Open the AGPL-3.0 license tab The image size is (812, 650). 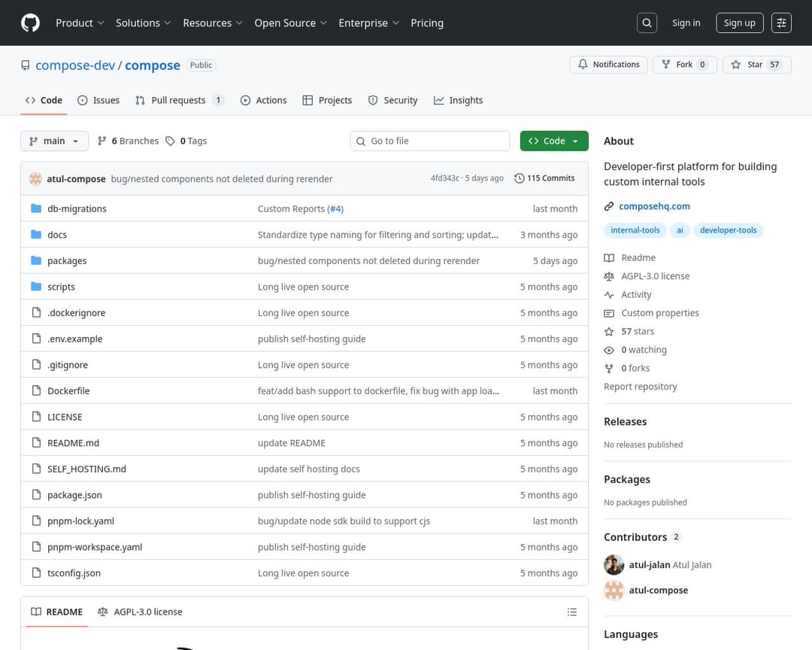(140, 612)
